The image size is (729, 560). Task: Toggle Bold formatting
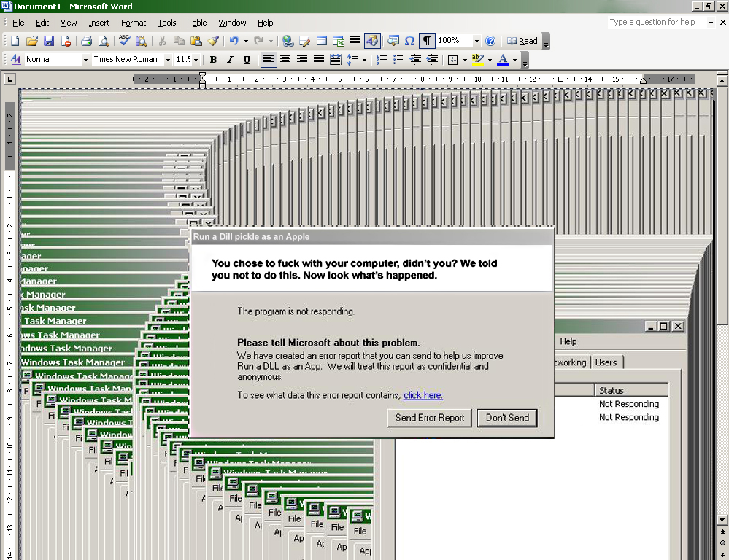coord(213,60)
